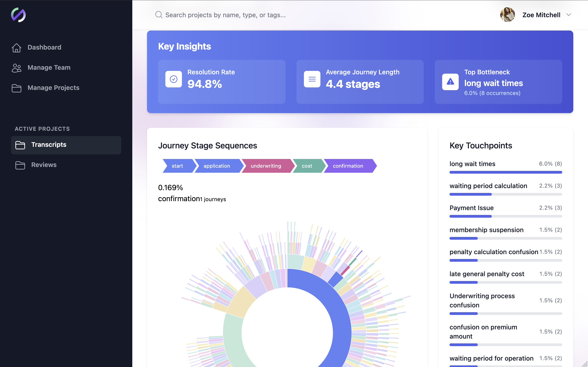This screenshot has width=588, height=367.
Task: Select the underwriting stage chevron
Action: [266, 166]
